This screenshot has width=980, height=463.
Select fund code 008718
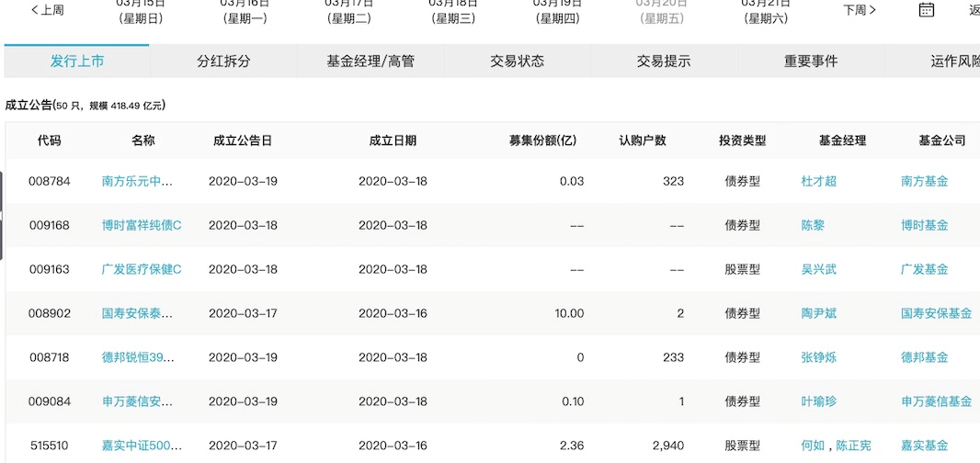click(50, 357)
